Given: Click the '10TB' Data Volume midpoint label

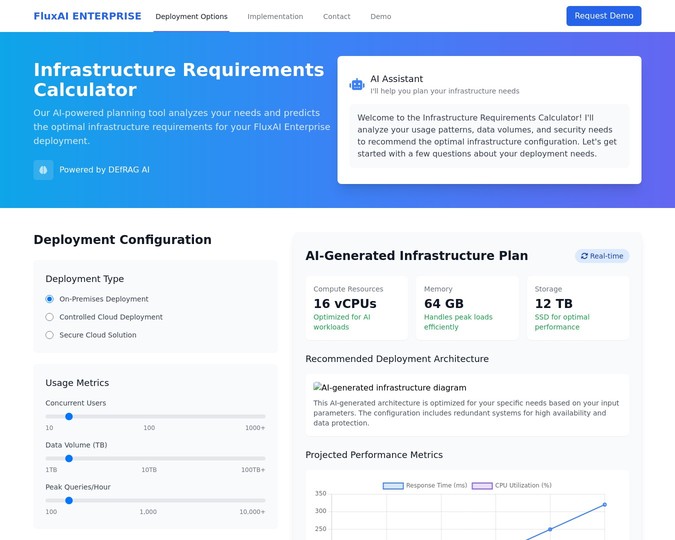Looking at the screenshot, I should (x=149, y=470).
